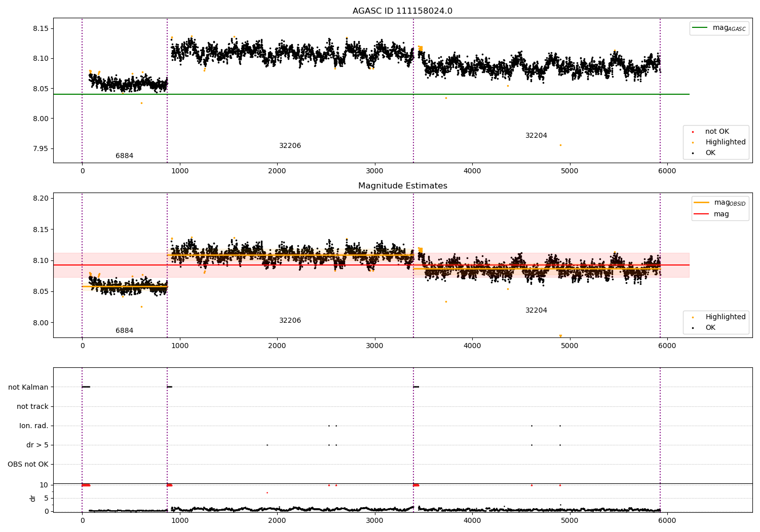
Task: Click orange outlier near 7.95 in top plot
Action: [x=560, y=145]
